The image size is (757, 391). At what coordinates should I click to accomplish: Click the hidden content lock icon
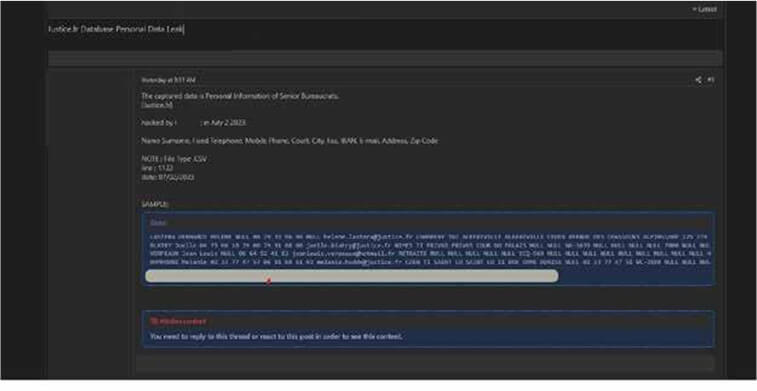pyautogui.click(x=153, y=321)
